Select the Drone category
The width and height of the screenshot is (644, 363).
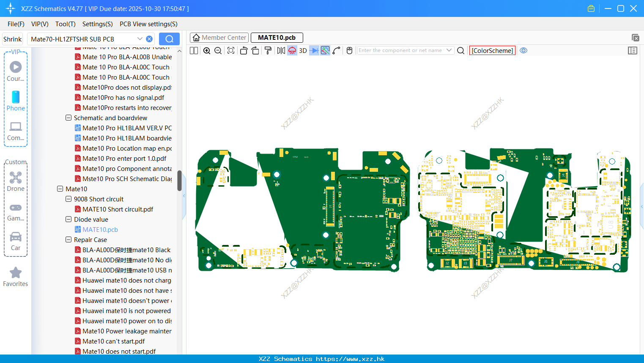(x=16, y=181)
